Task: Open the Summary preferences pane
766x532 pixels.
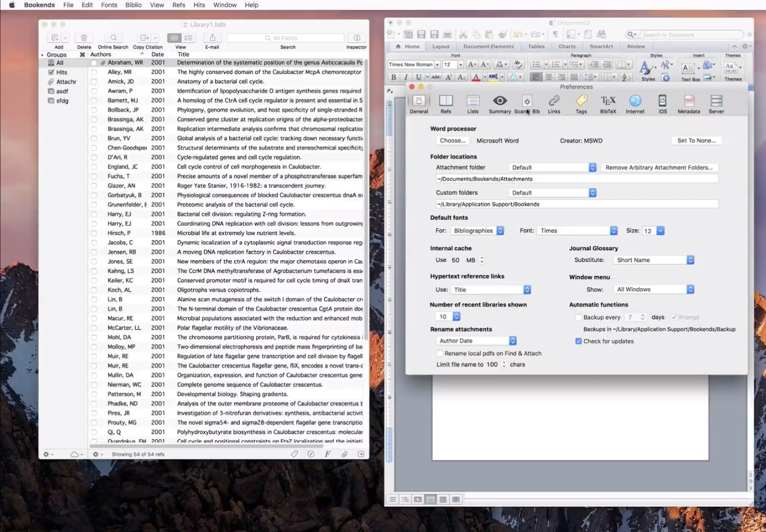Action: [x=500, y=104]
